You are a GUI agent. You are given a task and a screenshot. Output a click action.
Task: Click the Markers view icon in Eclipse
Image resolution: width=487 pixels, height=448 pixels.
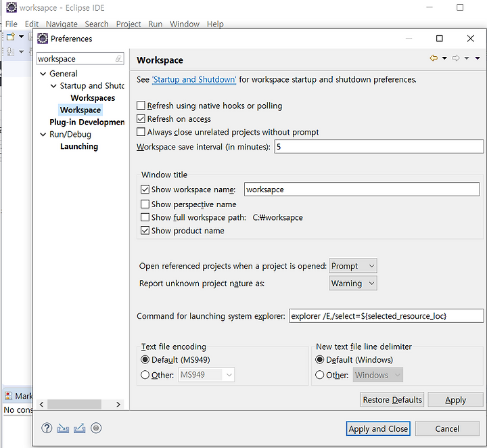click(x=8, y=396)
